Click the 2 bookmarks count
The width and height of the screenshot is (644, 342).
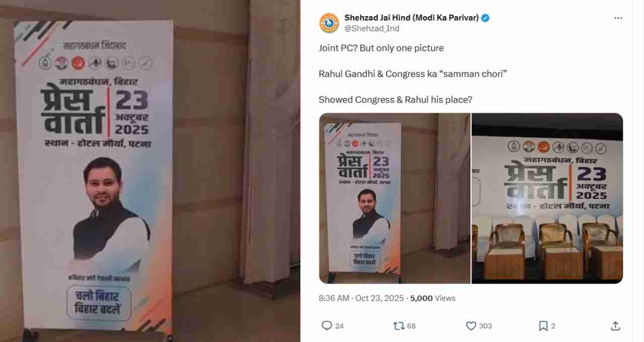tap(553, 326)
